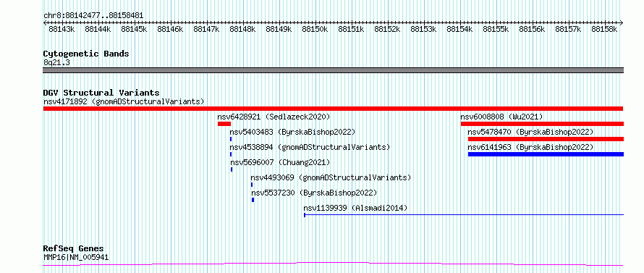Click the short red nsv6428921 bar

[224, 124]
